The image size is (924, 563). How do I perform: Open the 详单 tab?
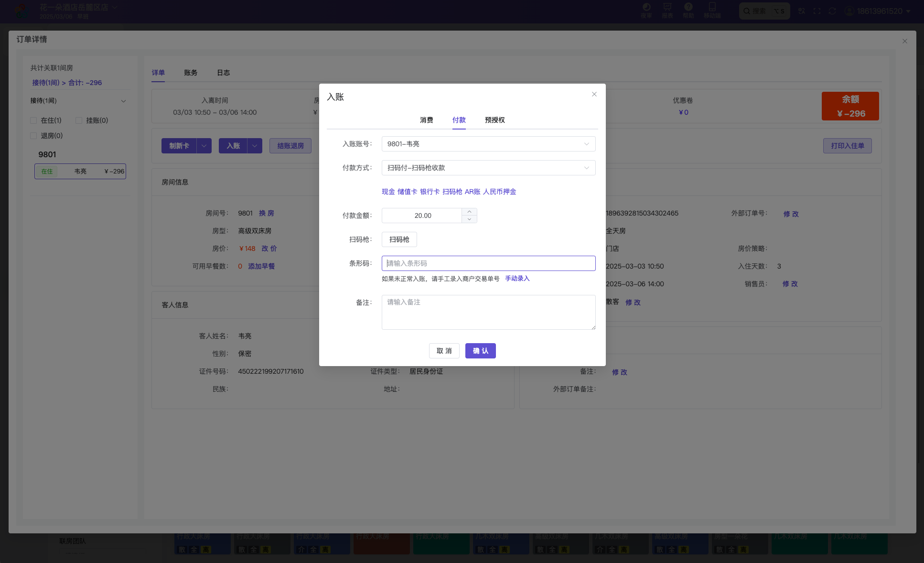coord(158,73)
